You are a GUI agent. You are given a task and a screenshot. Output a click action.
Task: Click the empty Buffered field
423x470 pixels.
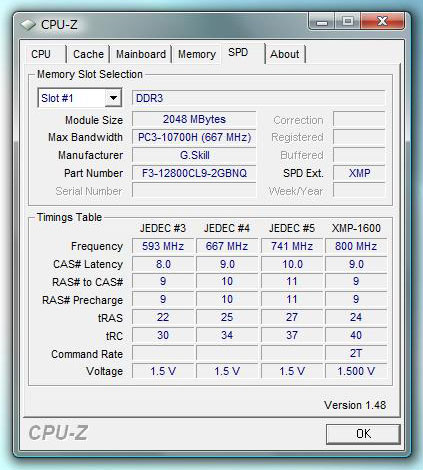[x=359, y=155]
